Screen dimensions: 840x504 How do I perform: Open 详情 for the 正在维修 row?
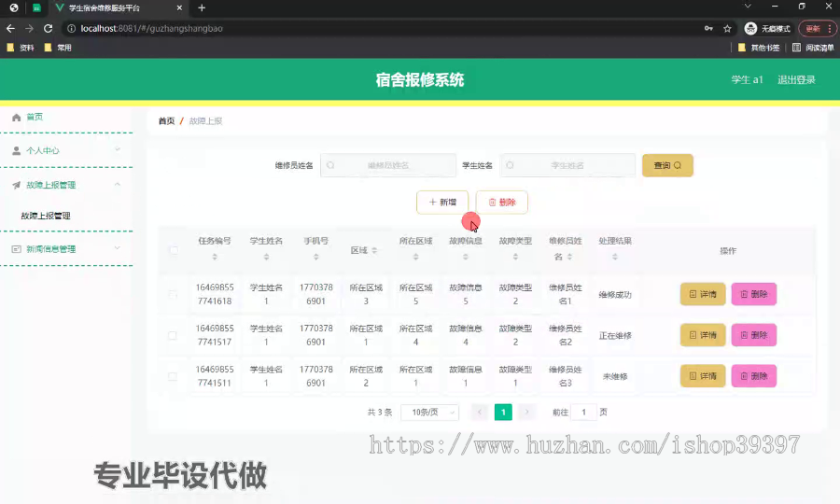click(702, 335)
